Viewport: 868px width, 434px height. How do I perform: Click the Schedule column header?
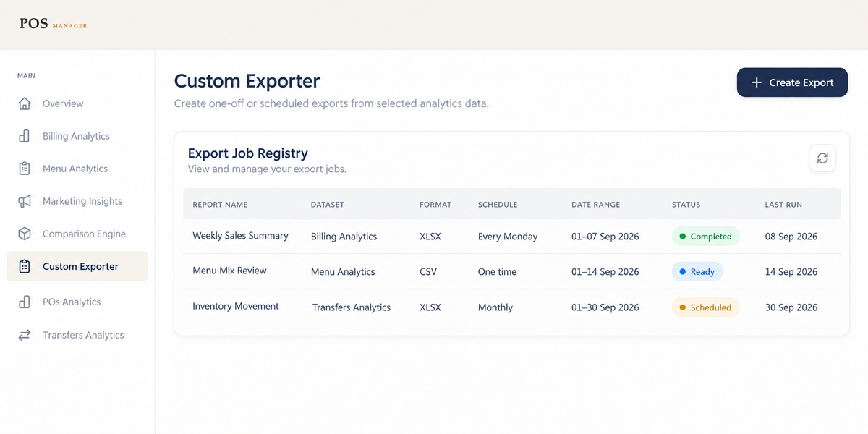click(498, 205)
